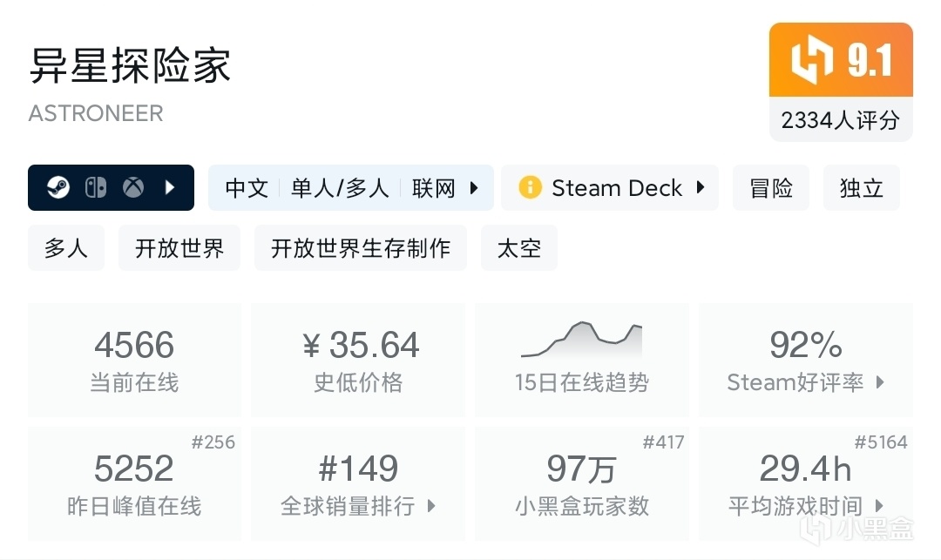Click the Steam platform icon
The image size is (941, 560).
pos(58,187)
